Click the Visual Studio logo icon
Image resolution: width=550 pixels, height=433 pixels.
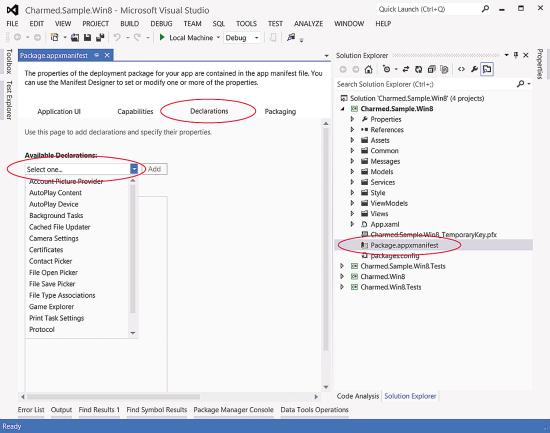pos(13,10)
